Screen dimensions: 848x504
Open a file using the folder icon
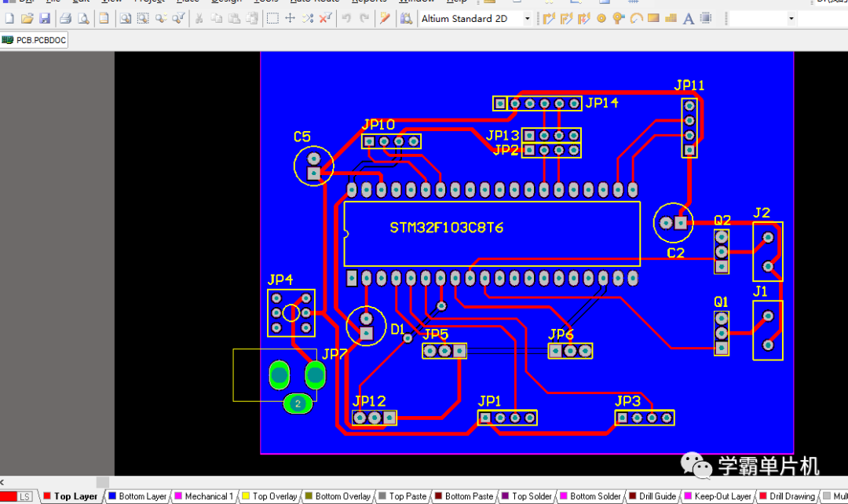coord(27,19)
